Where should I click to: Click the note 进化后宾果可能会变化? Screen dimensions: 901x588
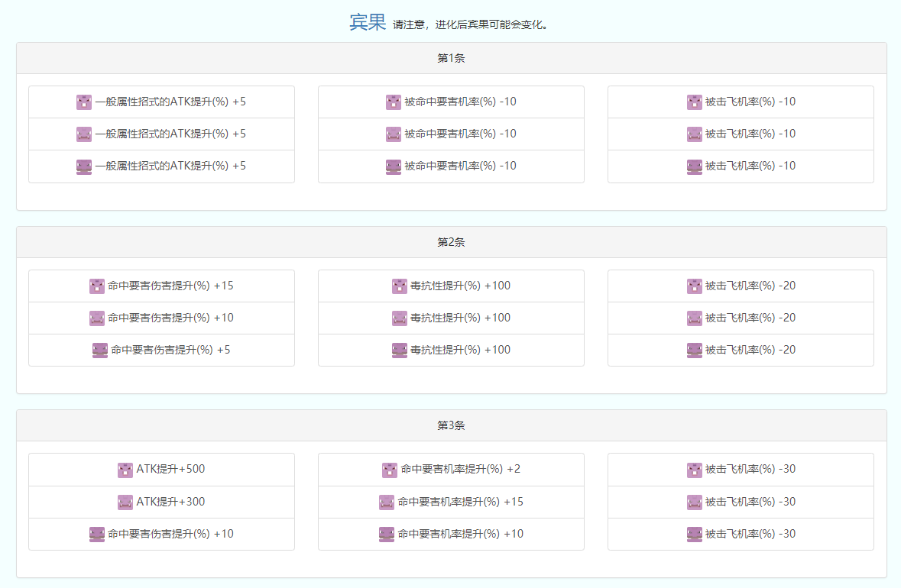470,24
